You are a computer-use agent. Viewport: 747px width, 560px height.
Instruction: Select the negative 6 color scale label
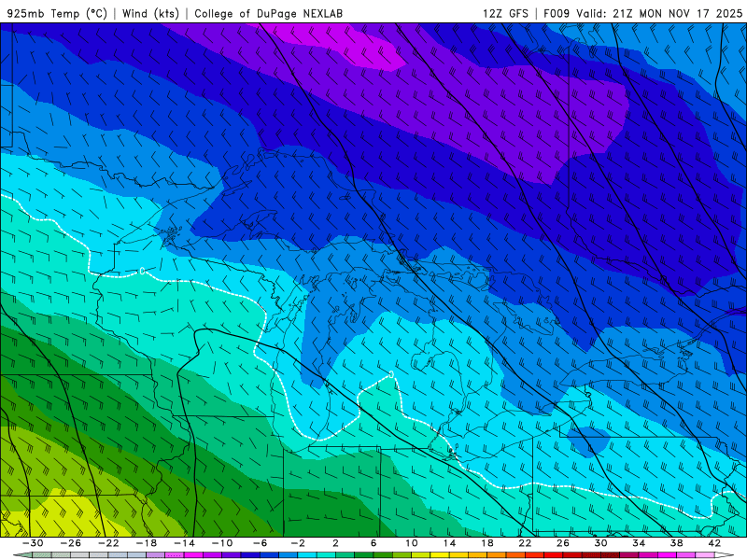pos(261,543)
